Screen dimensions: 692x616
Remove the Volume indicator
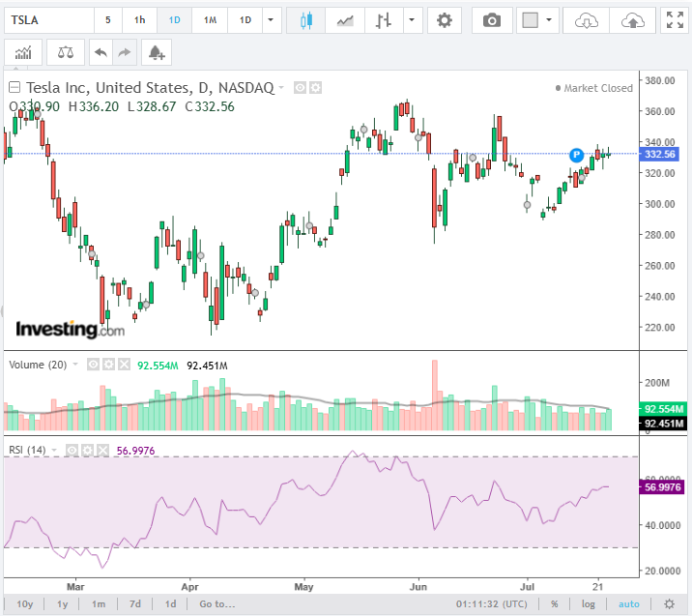coord(125,365)
